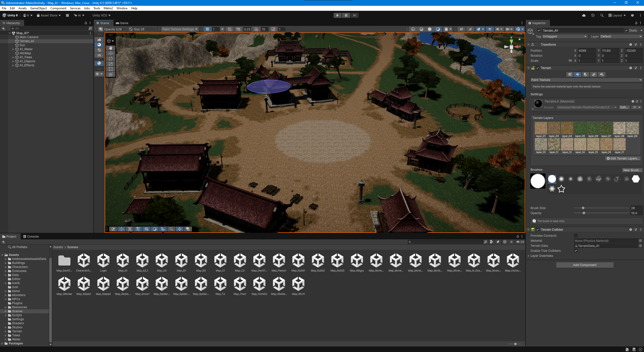Select the Scale tool in the Scene overlay
The image size is (644, 352).
click(x=111, y=64)
